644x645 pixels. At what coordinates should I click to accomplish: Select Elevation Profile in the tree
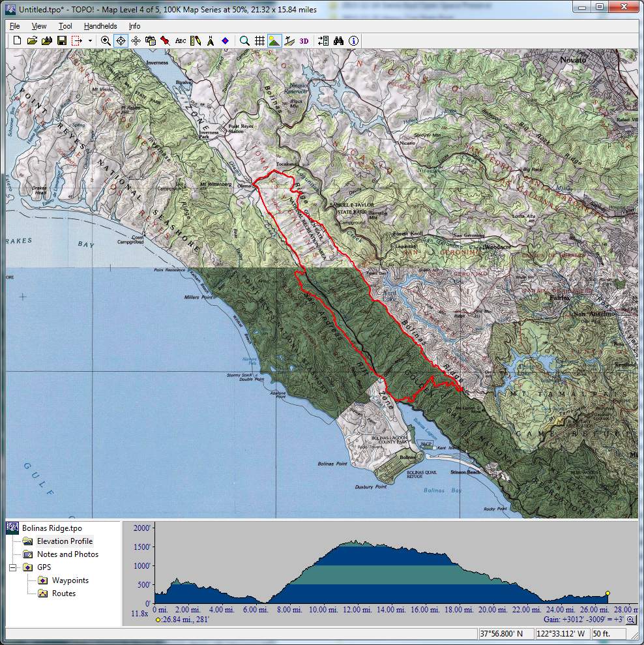coord(65,541)
